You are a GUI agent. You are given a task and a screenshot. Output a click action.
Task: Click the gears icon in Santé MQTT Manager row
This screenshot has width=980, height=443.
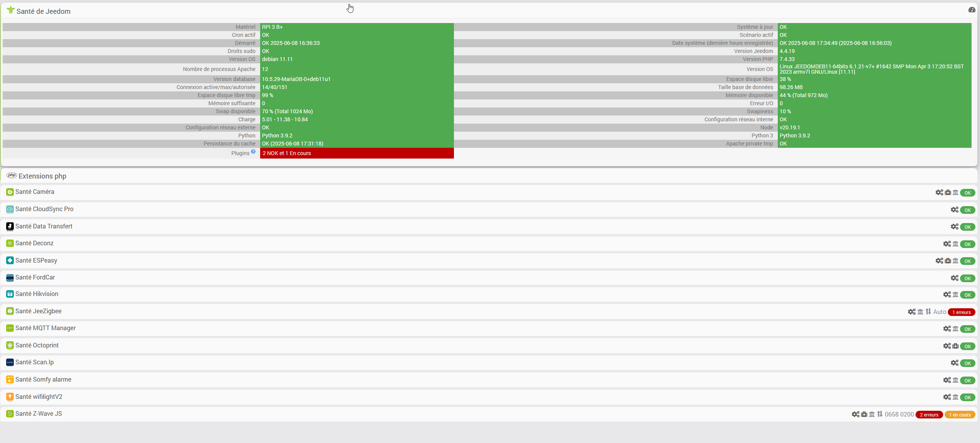coord(947,329)
